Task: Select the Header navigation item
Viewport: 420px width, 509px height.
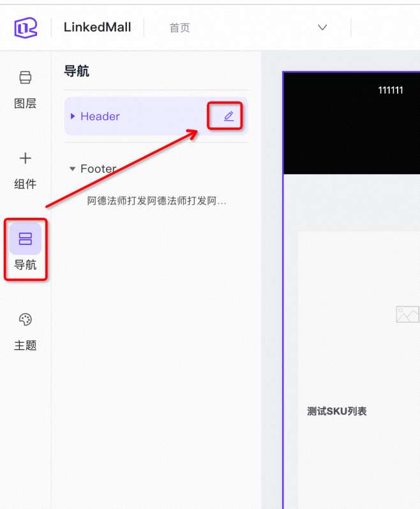Action: pos(100,116)
